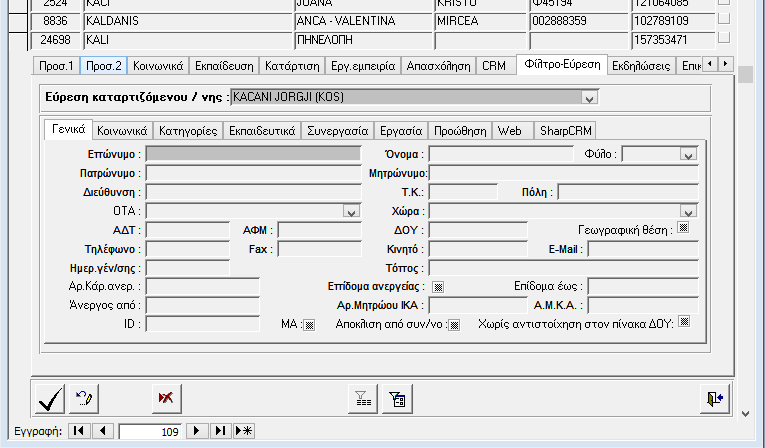Click the exit door icon

point(712,398)
